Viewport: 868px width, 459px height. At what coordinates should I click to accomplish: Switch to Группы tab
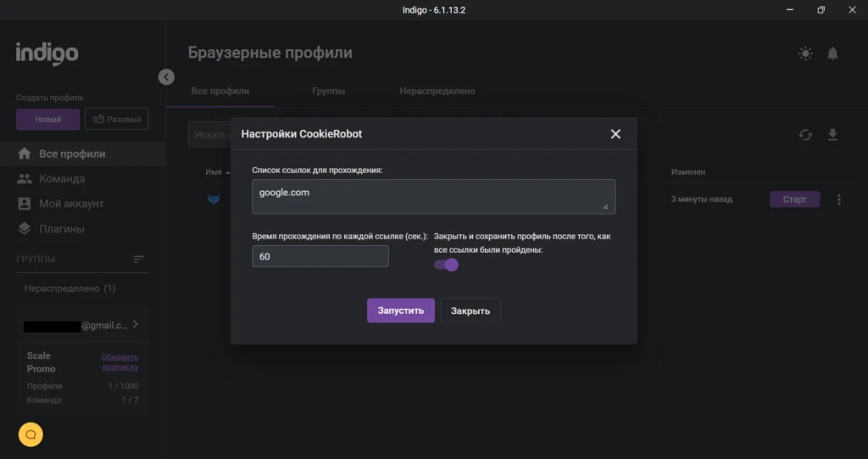[x=329, y=91]
